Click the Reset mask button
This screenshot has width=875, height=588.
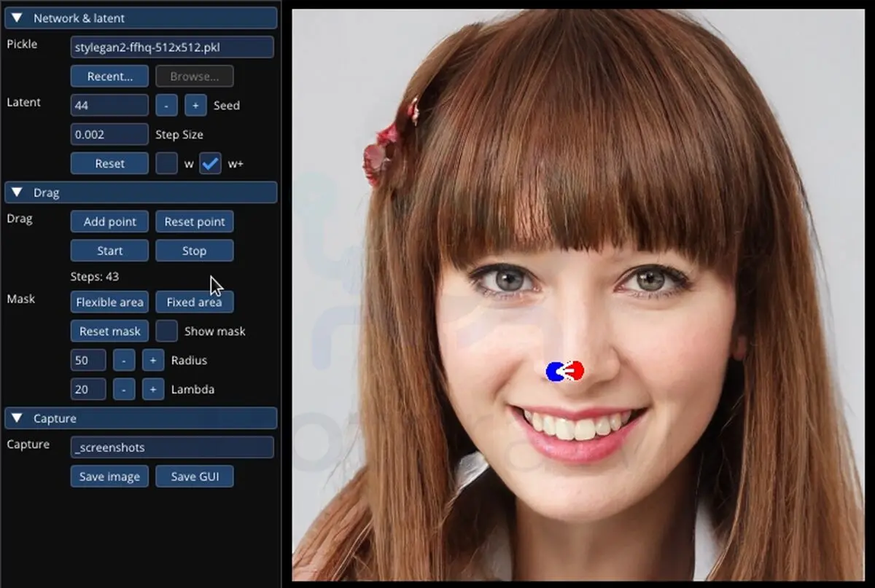109,331
